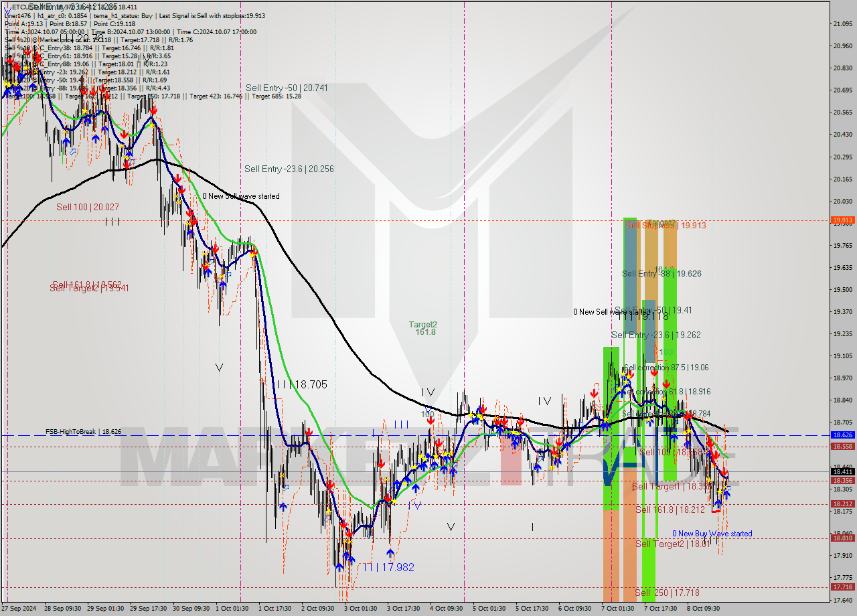Select the 'Sell Stoploss | 19.913' label

(x=666, y=226)
